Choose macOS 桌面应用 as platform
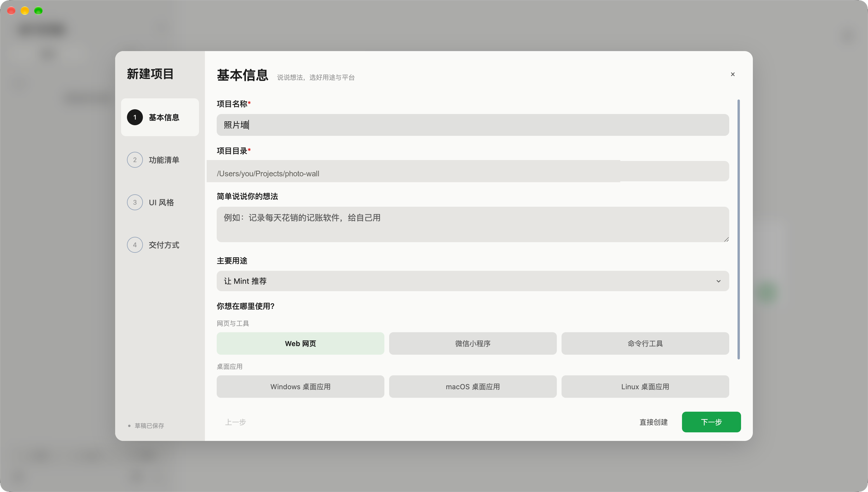This screenshot has width=868, height=492. [x=472, y=387]
